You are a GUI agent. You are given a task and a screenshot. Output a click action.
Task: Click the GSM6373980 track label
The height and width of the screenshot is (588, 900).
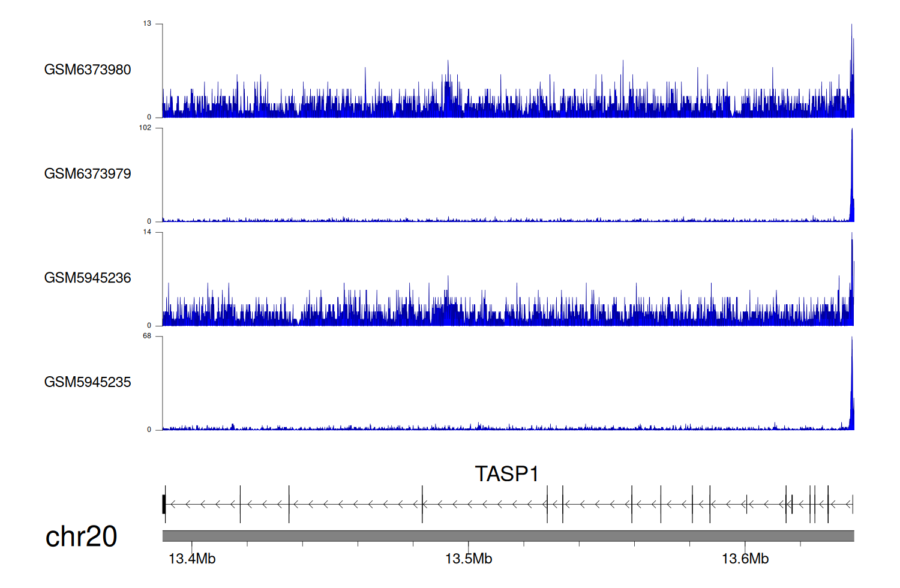tap(88, 70)
